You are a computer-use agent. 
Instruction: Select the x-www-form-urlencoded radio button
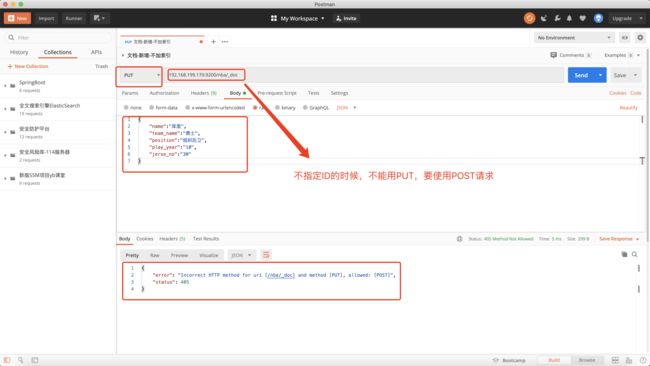pyautogui.click(x=187, y=107)
